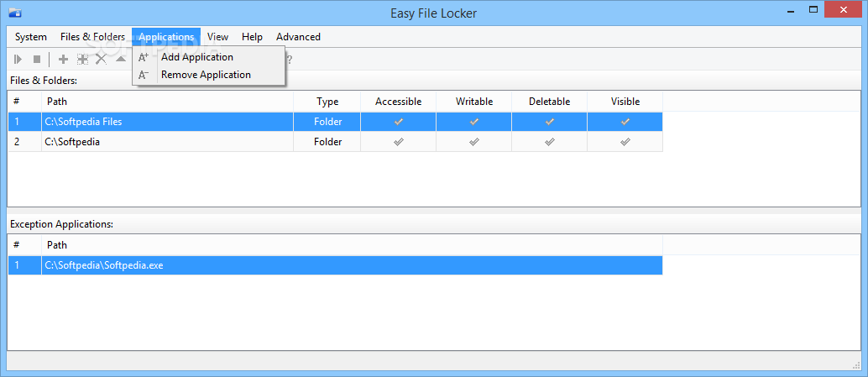This screenshot has height=377, width=868.
Task: Choose Add Application from the dropdown
Action: coord(209,57)
